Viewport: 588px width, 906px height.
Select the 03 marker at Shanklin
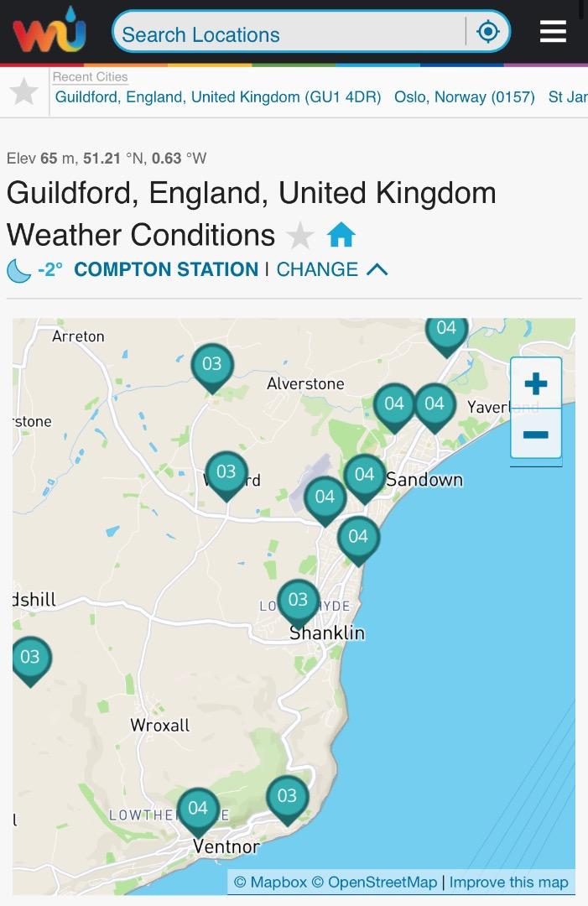298,601
